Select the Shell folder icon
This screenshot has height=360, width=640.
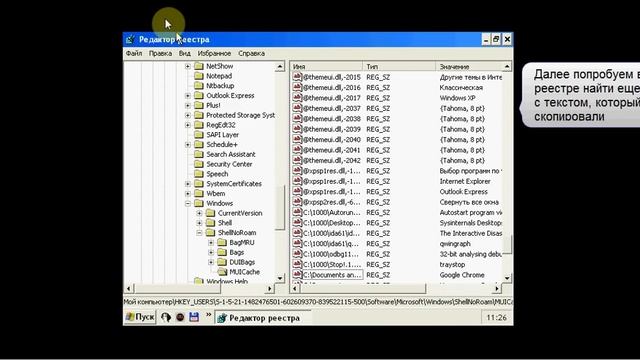pos(210,223)
